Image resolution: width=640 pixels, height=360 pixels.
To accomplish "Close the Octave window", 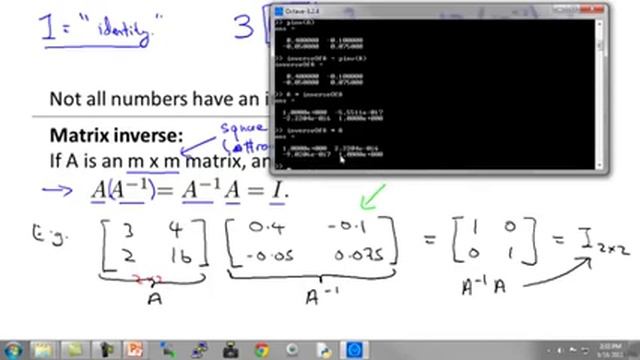I will 592,9.
